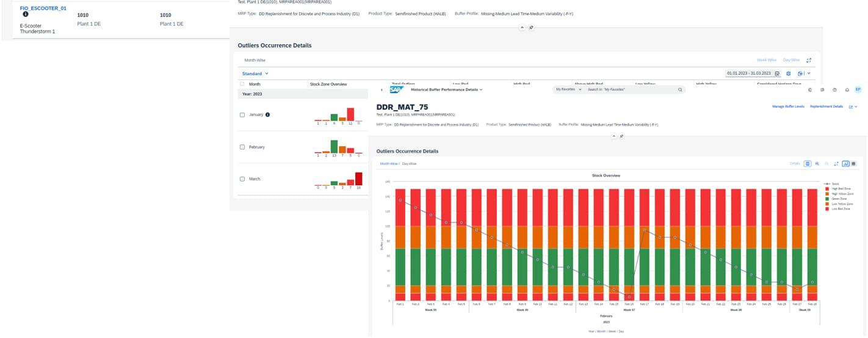Select Day-Wise in back window
Image resolution: width=868 pixels, height=338 pixels.
[792, 60]
